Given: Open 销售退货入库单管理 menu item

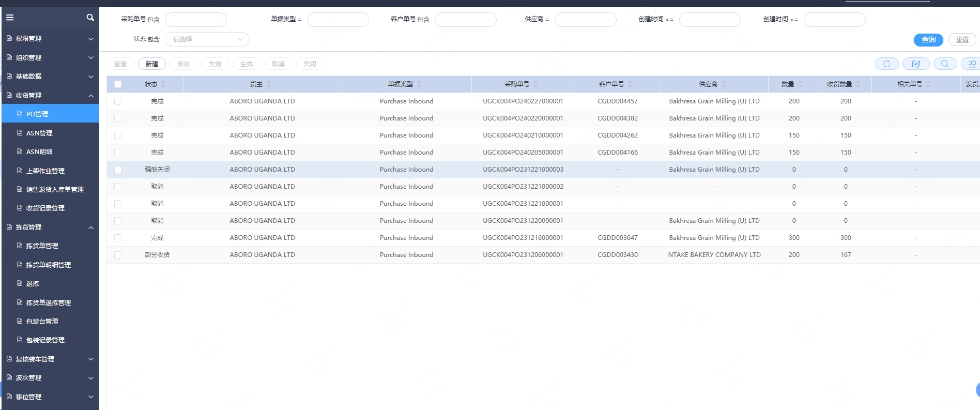Looking at the screenshot, I should 50,189.
